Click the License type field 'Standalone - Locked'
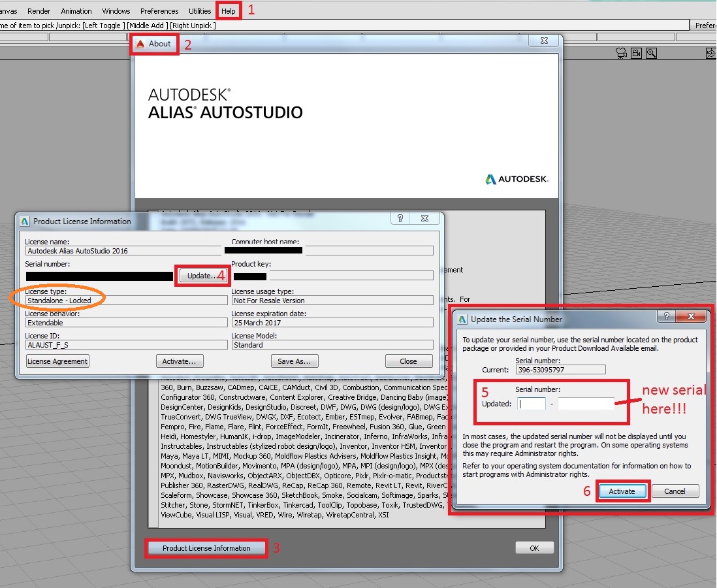The image size is (717, 588). (126, 300)
